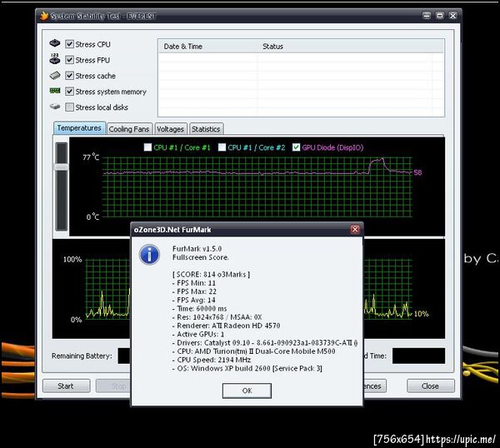Click the cache chip icon beside Stress cache
Viewport: 500px width, 448px height.
[x=54, y=76]
